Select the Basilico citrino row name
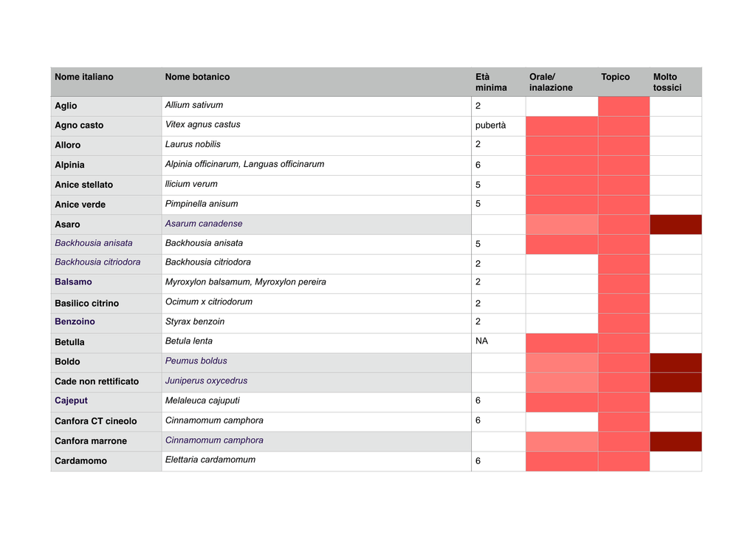This screenshot has height=535, width=756. click(x=87, y=303)
